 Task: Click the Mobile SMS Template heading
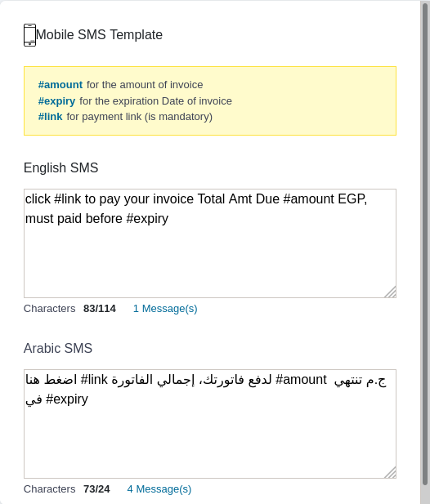click(99, 34)
